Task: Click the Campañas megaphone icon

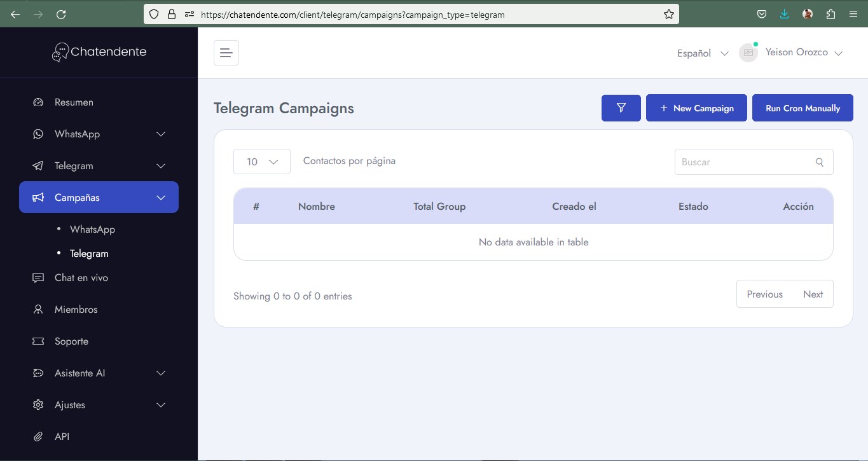Action: (38, 198)
